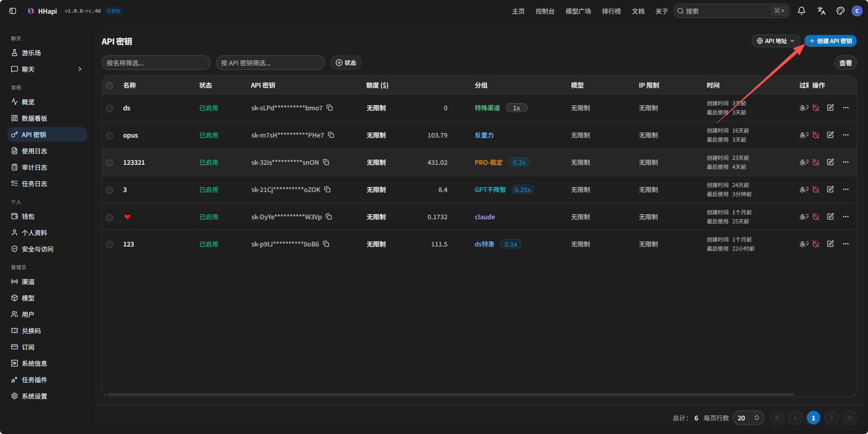
Task: Select all rows with the header checkbox
Action: [109, 85]
